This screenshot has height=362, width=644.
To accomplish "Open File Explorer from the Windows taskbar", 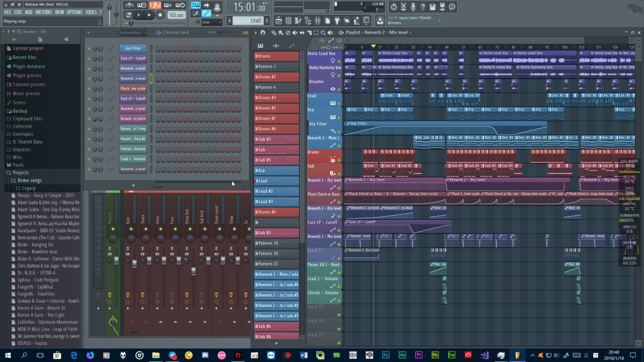I will [x=156, y=355].
